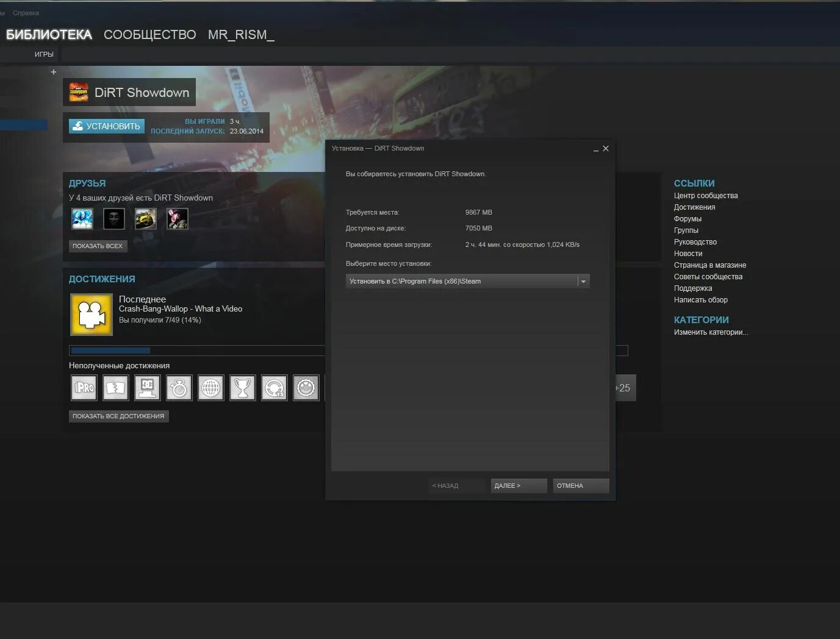This screenshot has height=639, width=840.
Task: Close the Установка DiRT Showdown dialog
Action: [x=606, y=148]
